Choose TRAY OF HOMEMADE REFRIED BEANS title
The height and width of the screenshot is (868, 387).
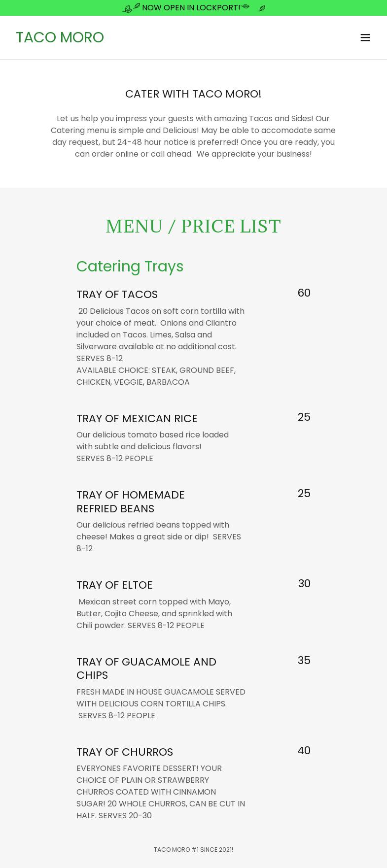pyautogui.click(x=130, y=501)
